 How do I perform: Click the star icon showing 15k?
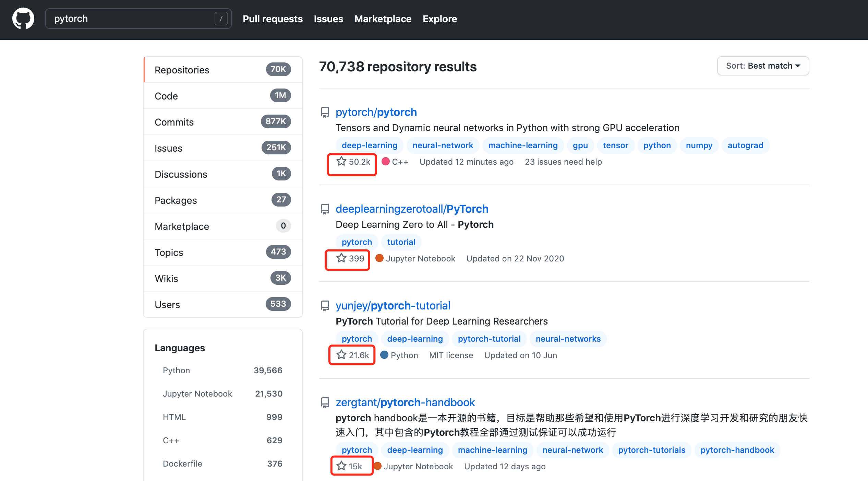pyautogui.click(x=341, y=466)
